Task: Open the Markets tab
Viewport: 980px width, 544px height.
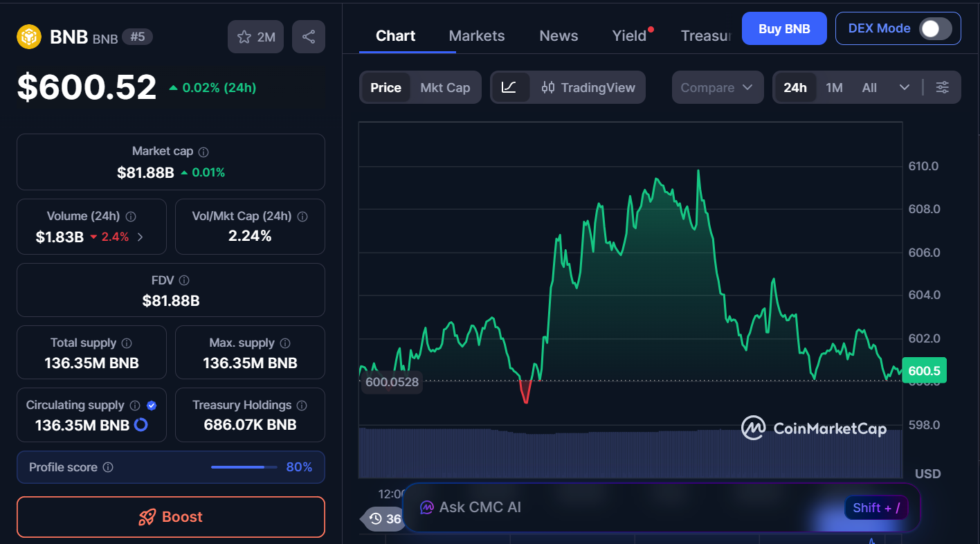Action: (x=477, y=36)
